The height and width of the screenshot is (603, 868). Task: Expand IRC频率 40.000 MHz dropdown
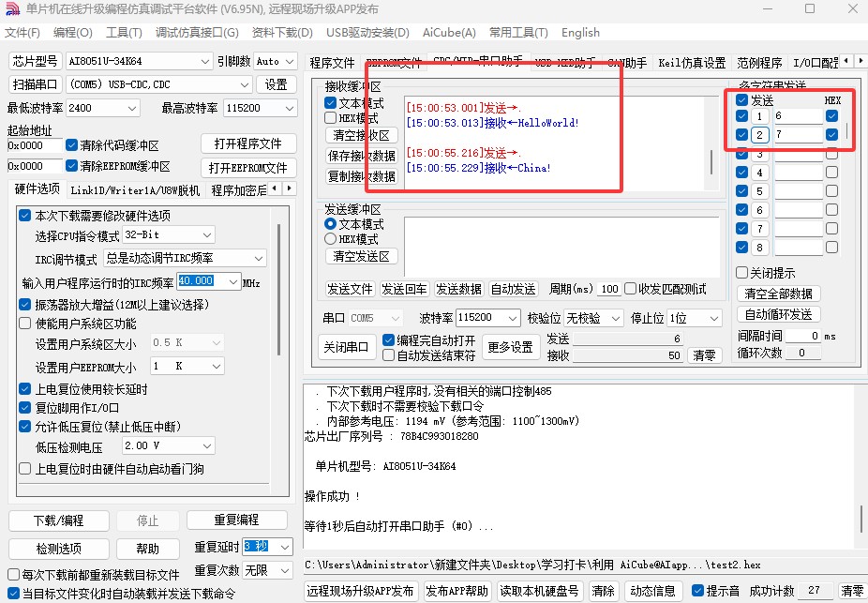point(233,281)
